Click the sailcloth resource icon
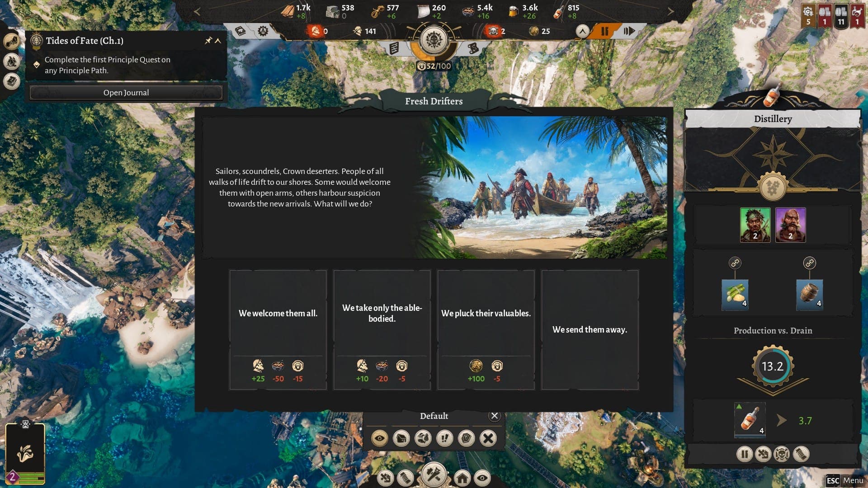The height and width of the screenshot is (488, 868). (x=423, y=11)
